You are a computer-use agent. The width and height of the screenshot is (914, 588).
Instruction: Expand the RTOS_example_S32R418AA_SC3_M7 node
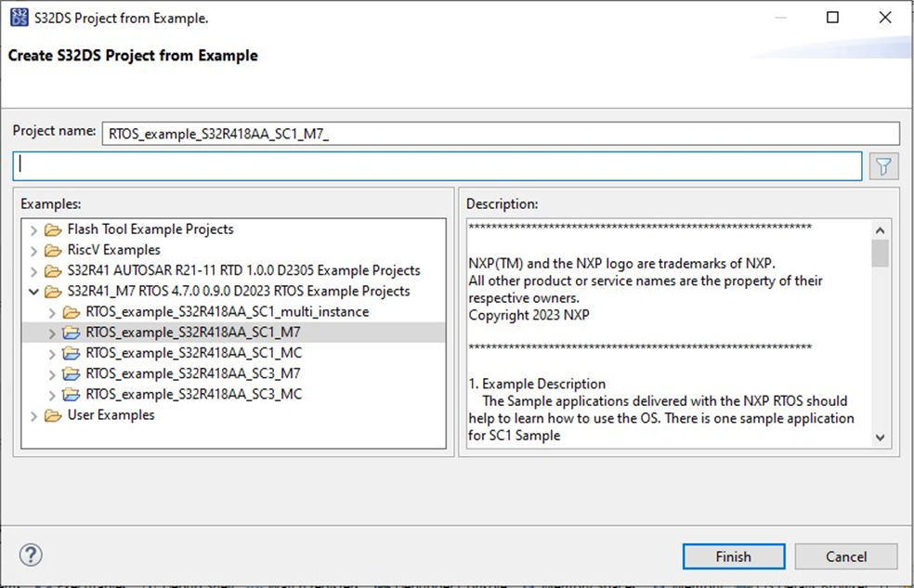pos(53,373)
